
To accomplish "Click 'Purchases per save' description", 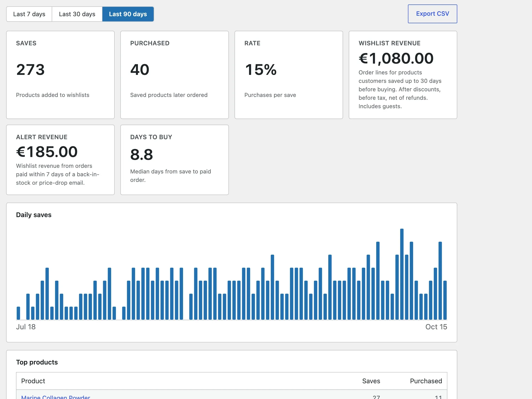I will pos(270,95).
